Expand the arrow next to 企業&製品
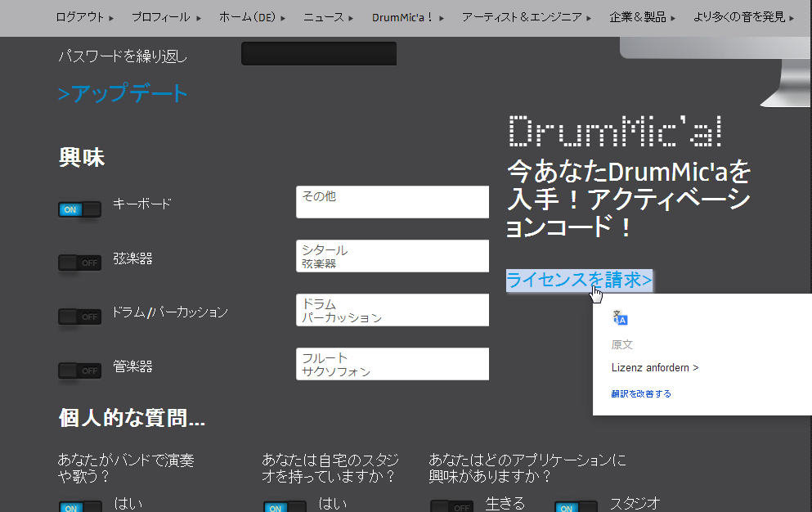Screen dimensions: 812x512 pyautogui.click(x=673, y=18)
